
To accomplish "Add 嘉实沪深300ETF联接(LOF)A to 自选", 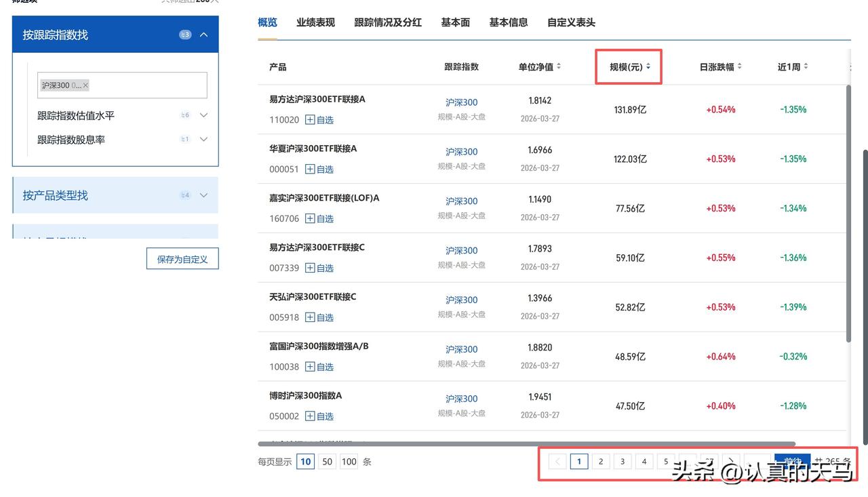I will tap(319, 219).
